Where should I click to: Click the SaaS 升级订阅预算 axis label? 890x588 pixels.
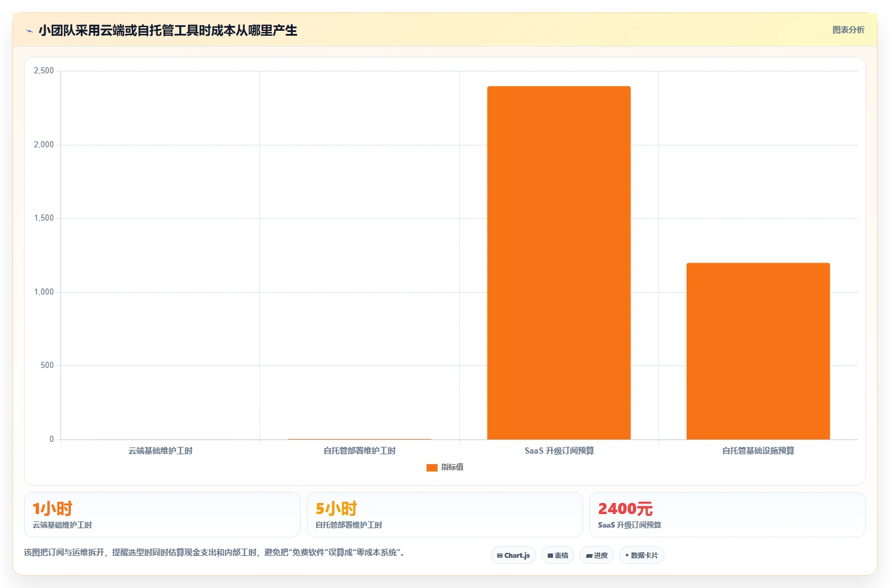pyautogui.click(x=559, y=451)
